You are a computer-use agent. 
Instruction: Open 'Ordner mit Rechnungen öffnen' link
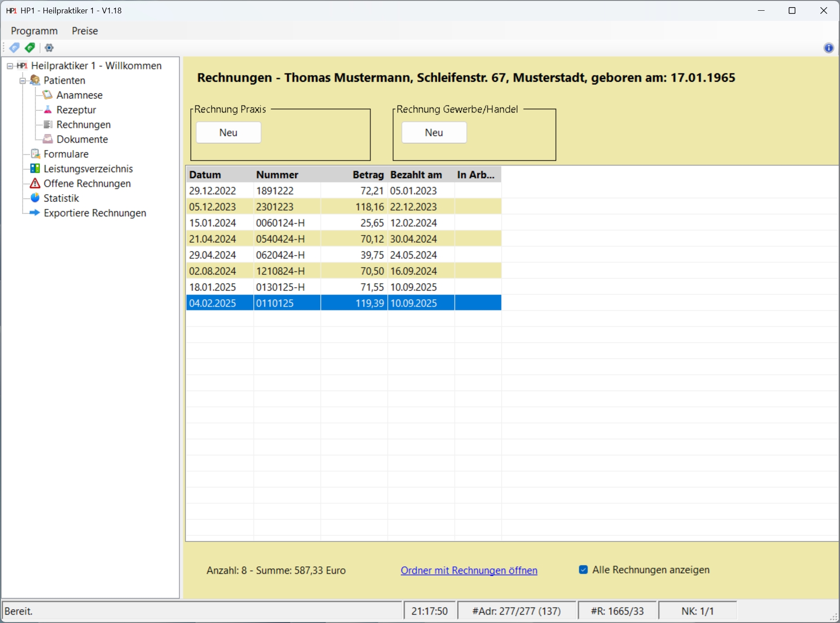click(469, 570)
